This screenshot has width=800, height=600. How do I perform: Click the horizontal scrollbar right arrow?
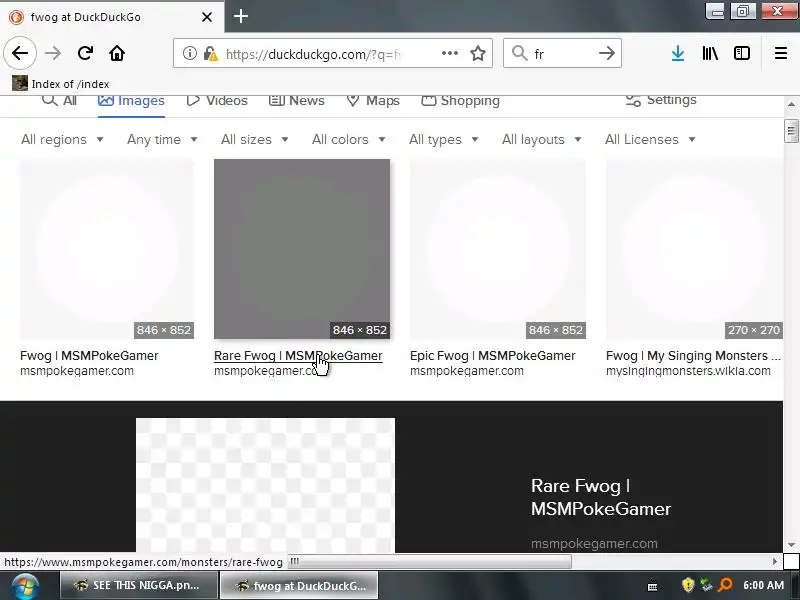775,562
